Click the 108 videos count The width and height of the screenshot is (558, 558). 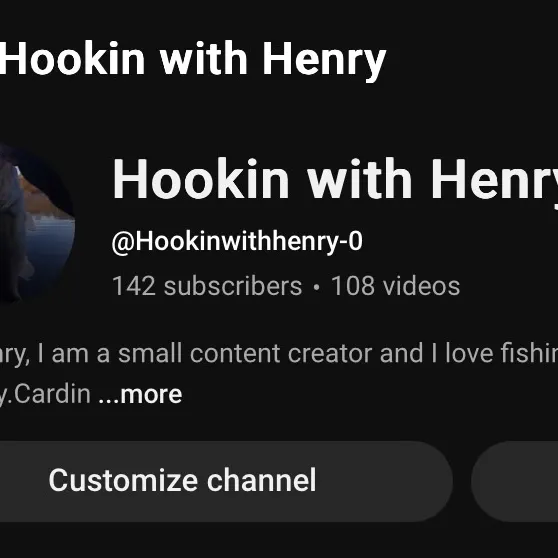pos(395,286)
